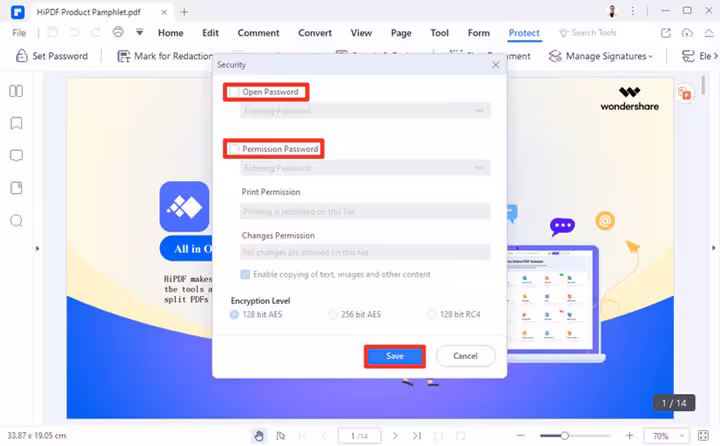Expand the zoom percentage dropdown
Viewport: 720px width, 446px height.
click(682, 436)
